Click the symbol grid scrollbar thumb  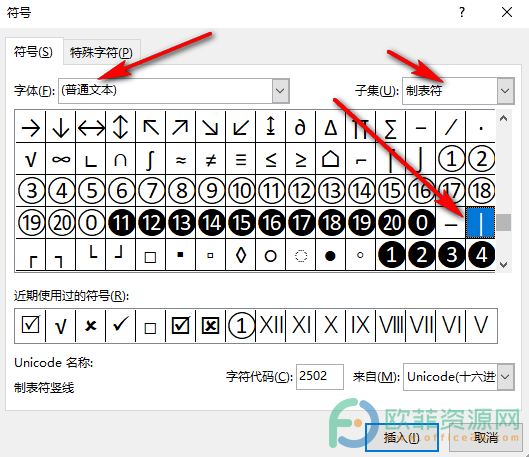pos(504,222)
